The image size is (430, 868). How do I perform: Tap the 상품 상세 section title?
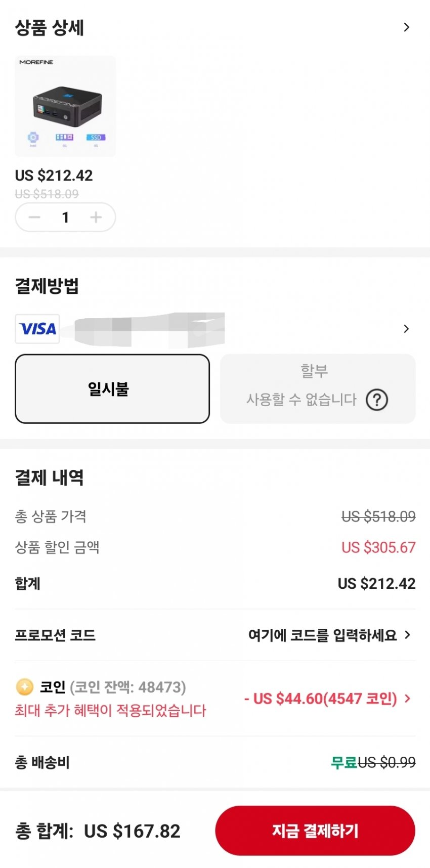pyautogui.click(x=50, y=28)
